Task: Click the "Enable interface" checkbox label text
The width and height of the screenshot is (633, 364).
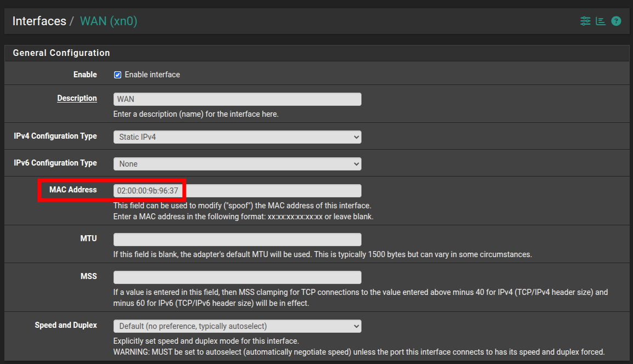Action: (x=152, y=75)
